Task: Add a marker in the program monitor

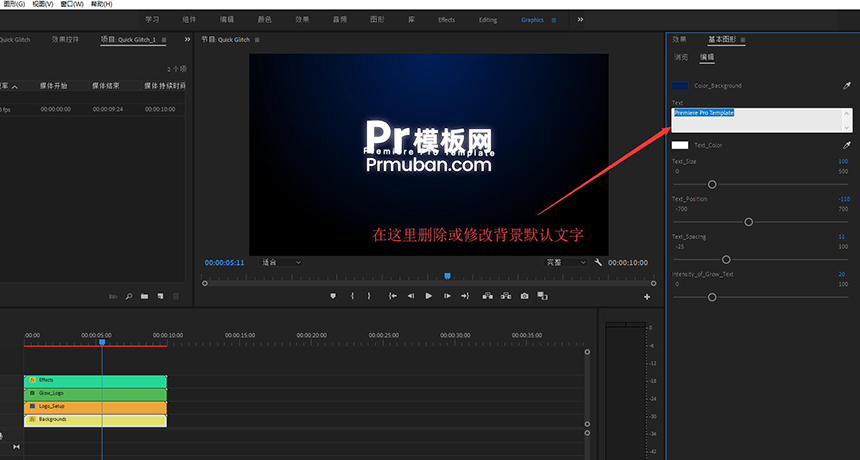Action: coord(332,296)
